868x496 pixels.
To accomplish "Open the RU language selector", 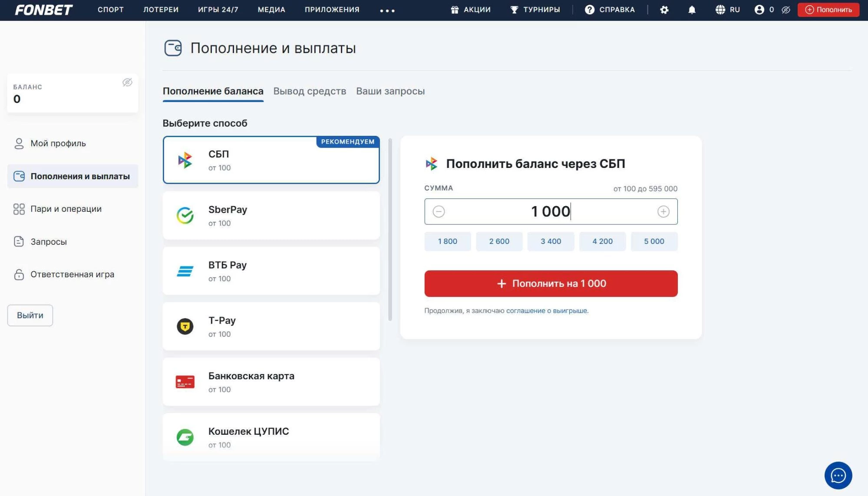I will point(728,10).
